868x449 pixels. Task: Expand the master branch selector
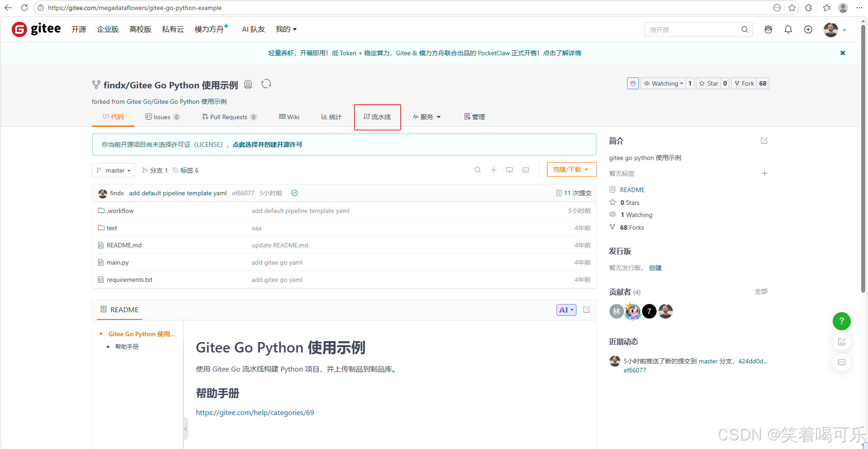pos(114,170)
